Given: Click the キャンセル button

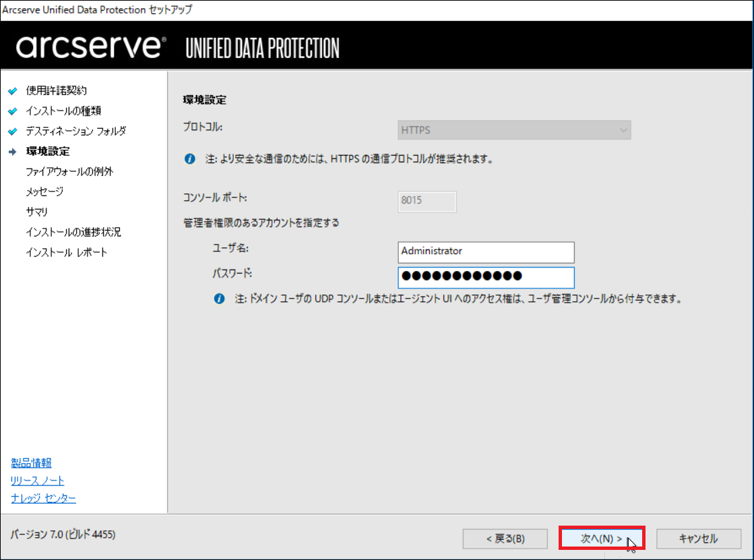Looking at the screenshot, I should (x=698, y=539).
